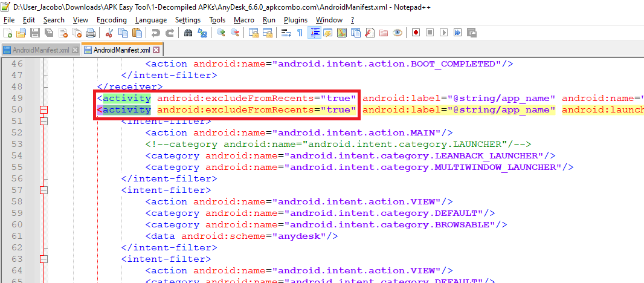Open the Document Map panel icon

click(x=342, y=33)
